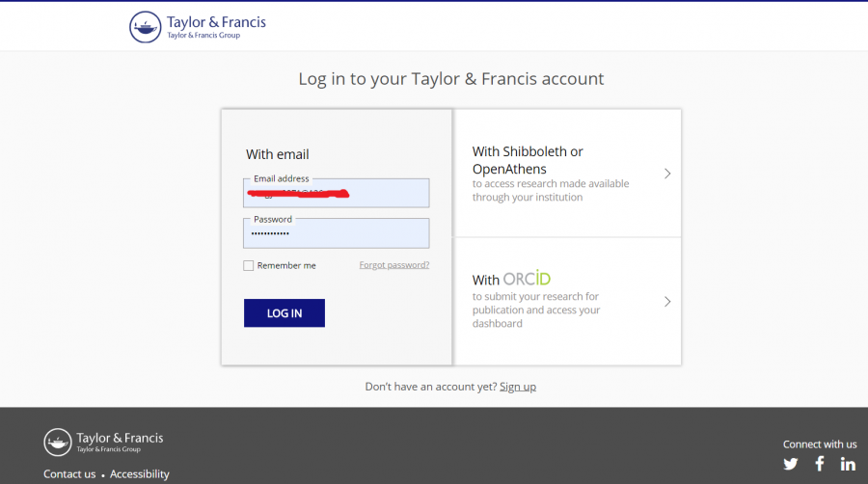Focus the Email address field
Image resolution: width=868 pixels, height=484 pixels.
(x=336, y=194)
